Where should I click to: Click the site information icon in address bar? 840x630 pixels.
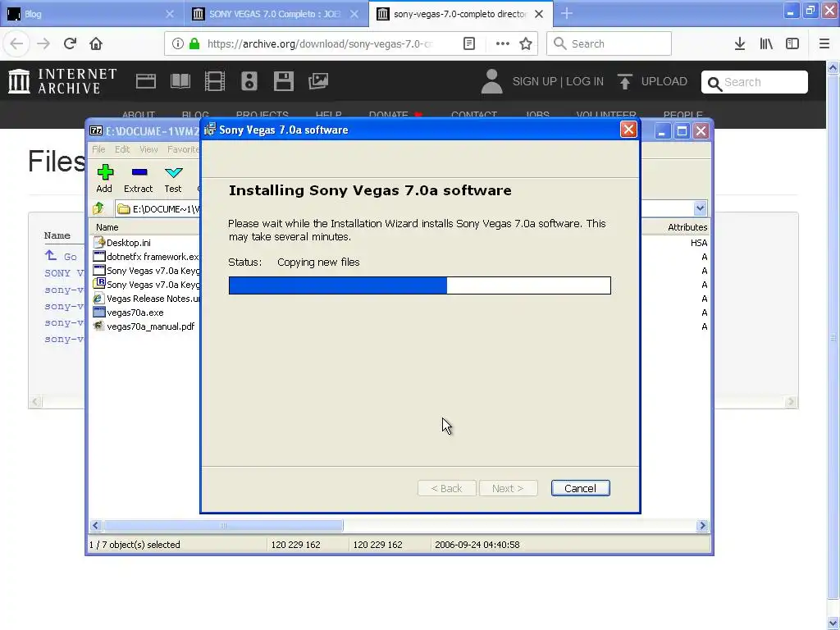(178, 43)
